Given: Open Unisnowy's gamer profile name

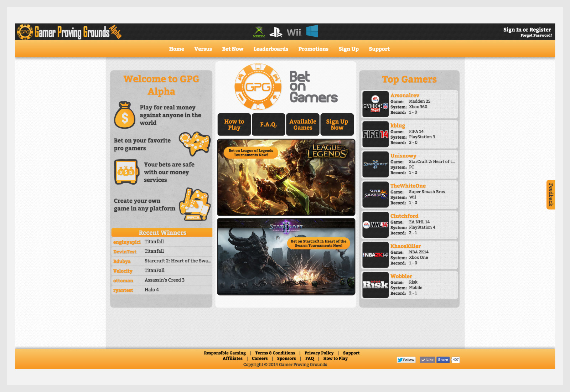Looking at the screenshot, I should [x=403, y=156].
